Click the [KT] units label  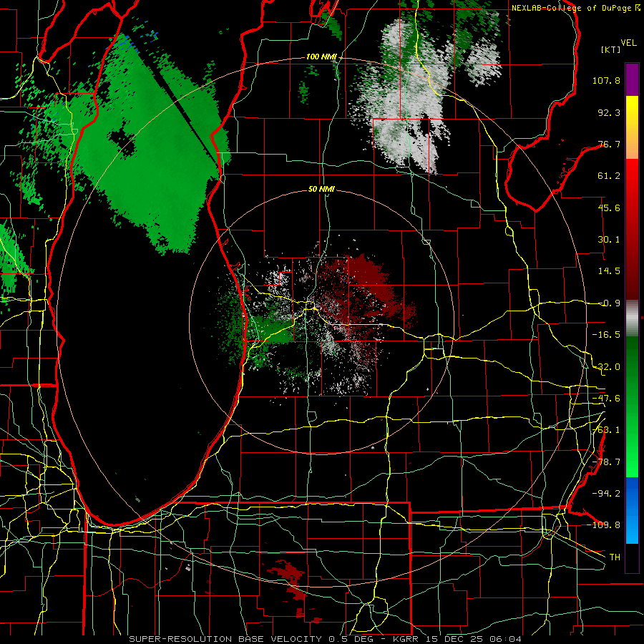pyautogui.click(x=610, y=49)
